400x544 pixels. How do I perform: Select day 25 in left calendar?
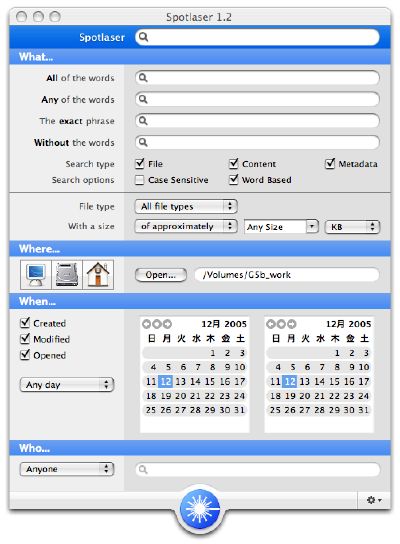coord(151,410)
